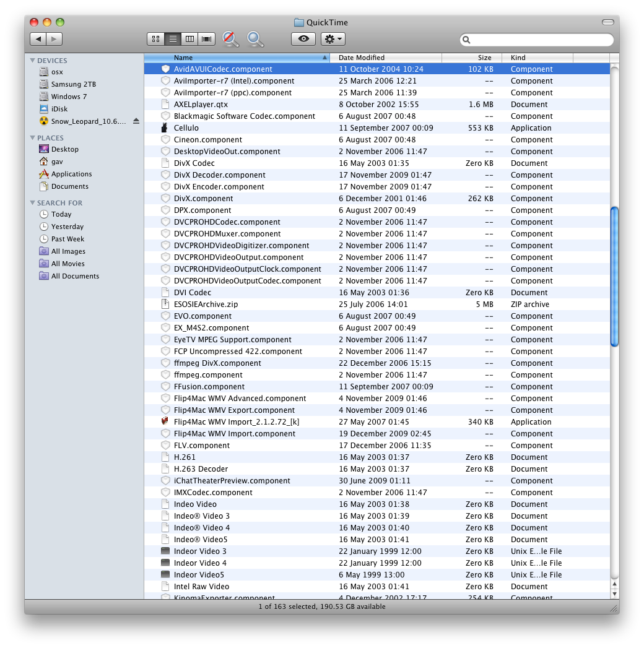
Task: Collapse the DEVICES section
Action: (x=32, y=60)
